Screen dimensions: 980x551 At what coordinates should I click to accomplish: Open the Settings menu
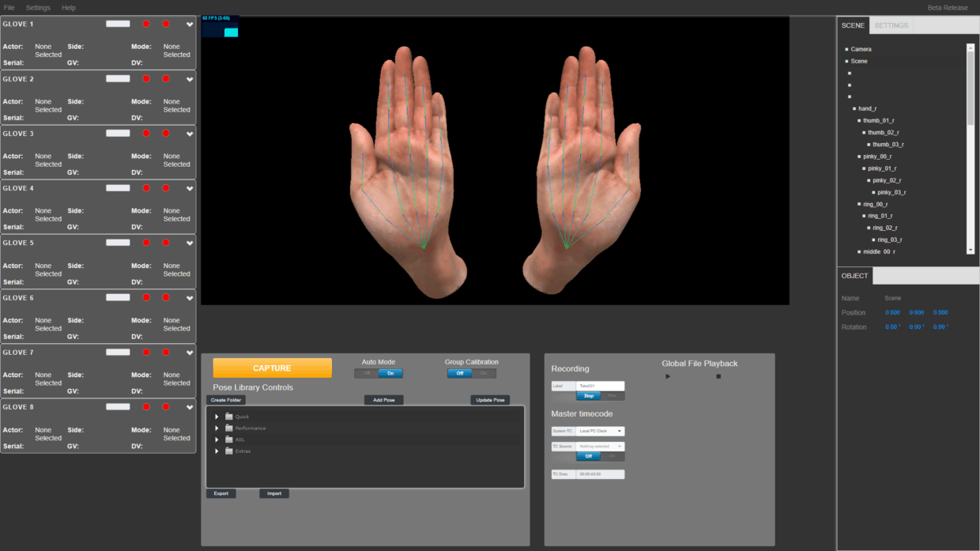click(x=38, y=8)
